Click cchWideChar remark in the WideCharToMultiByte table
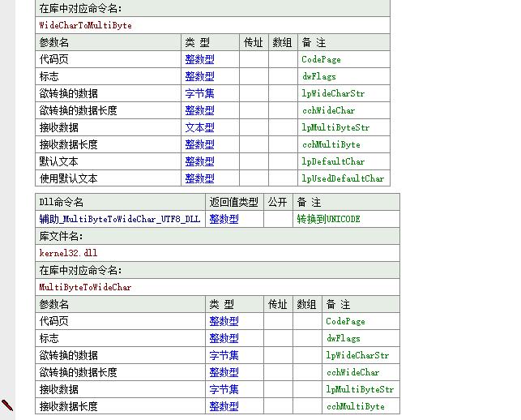521x420 pixels. click(x=328, y=110)
